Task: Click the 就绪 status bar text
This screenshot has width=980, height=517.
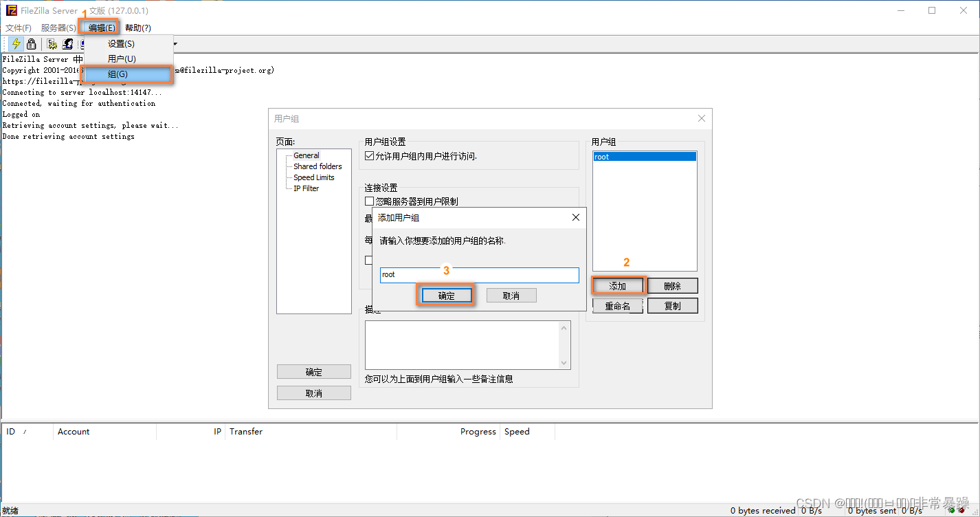Action: coord(10,511)
